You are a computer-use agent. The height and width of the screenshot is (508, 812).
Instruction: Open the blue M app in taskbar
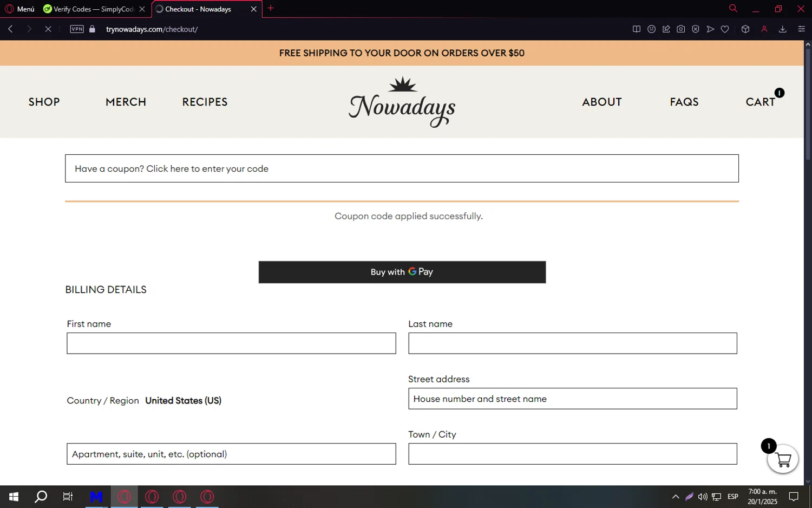tap(96, 497)
